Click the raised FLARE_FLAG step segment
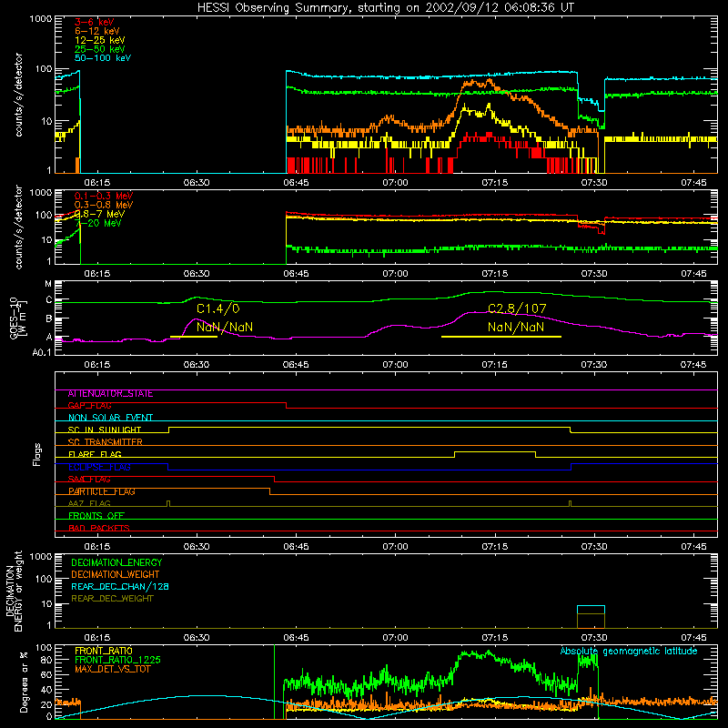728x728 pixels. click(495, 452)
